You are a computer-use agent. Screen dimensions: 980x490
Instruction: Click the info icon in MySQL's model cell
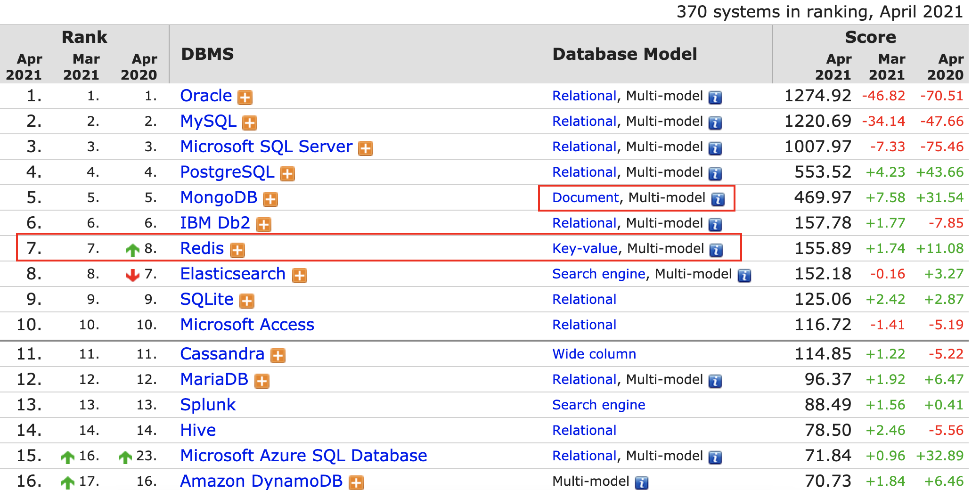715,123
